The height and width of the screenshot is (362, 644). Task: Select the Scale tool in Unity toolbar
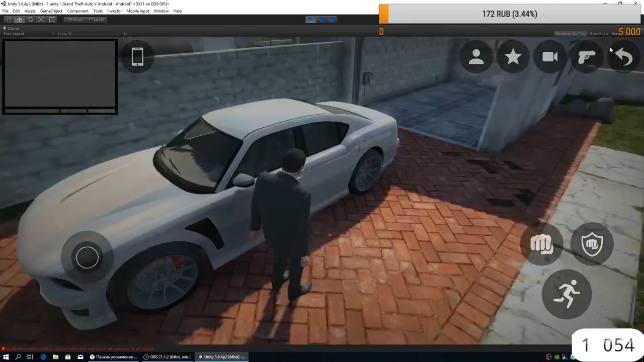click(41, 20)
